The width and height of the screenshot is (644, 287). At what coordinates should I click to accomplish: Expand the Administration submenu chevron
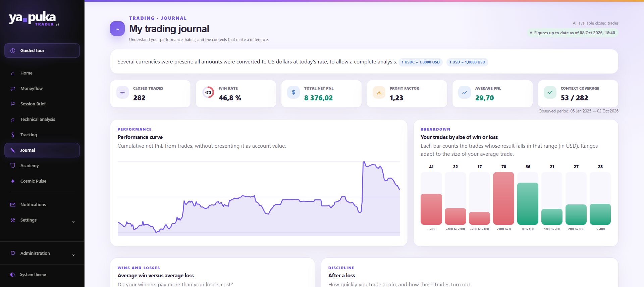tap(73, 255)
